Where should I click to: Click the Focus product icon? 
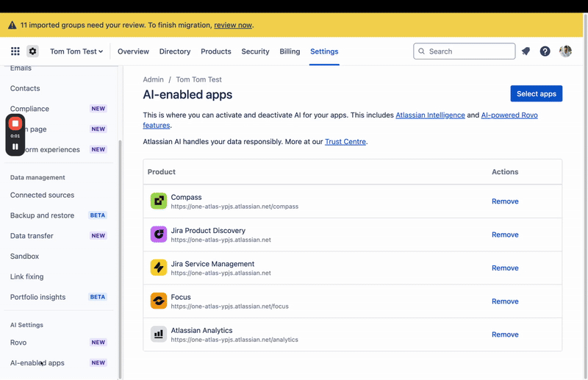tap(159, 301)
